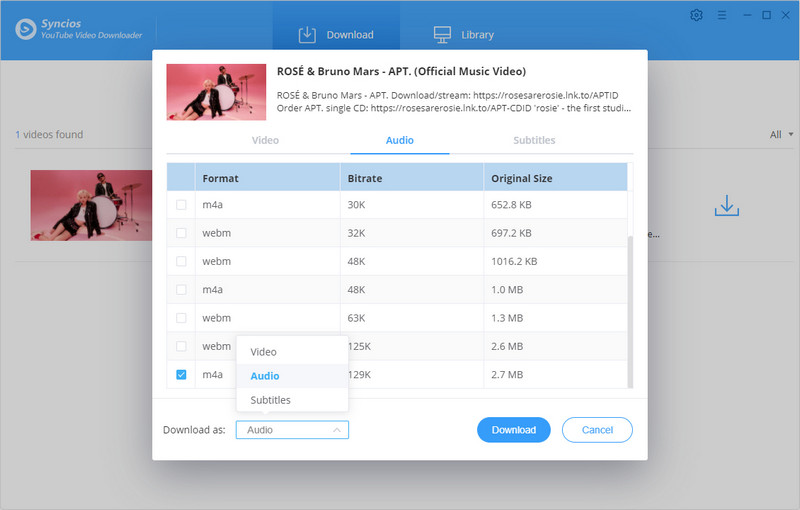Image resolution: width=800 pixels, height=510 pixels.
Task: Check the webm 48K row checkbox
Action: [x=181, y=261]
